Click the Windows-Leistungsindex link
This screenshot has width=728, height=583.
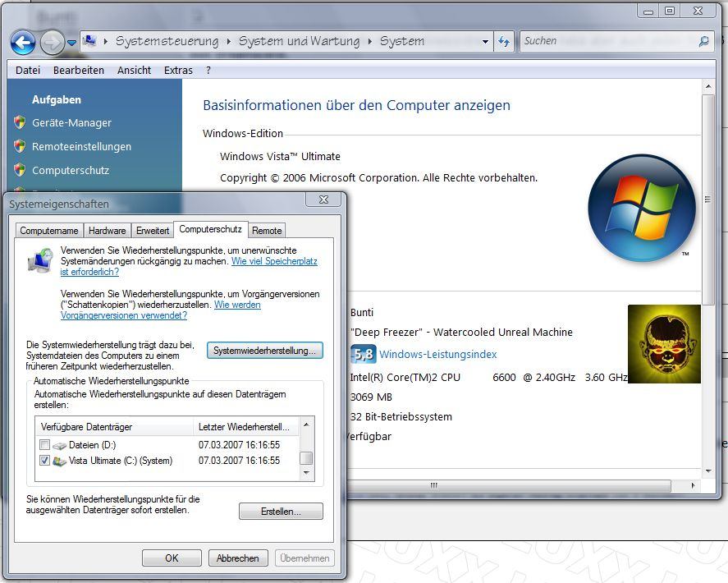pos(437,355)
